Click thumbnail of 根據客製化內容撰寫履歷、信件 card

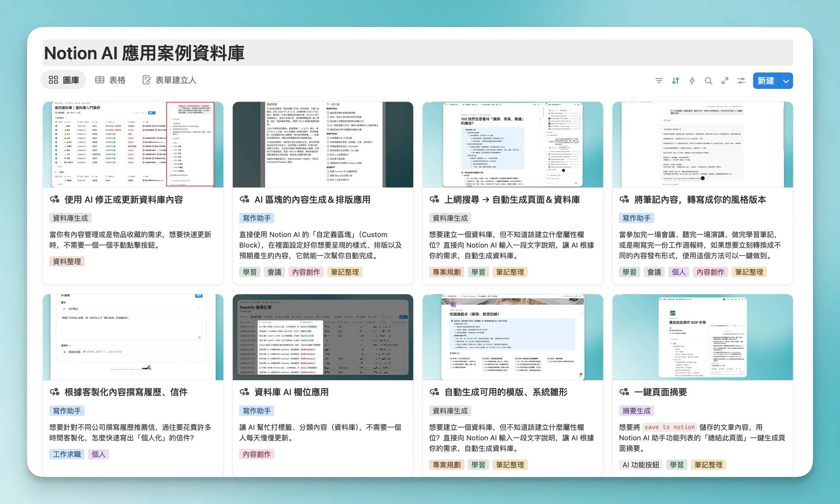coord(133,337)
